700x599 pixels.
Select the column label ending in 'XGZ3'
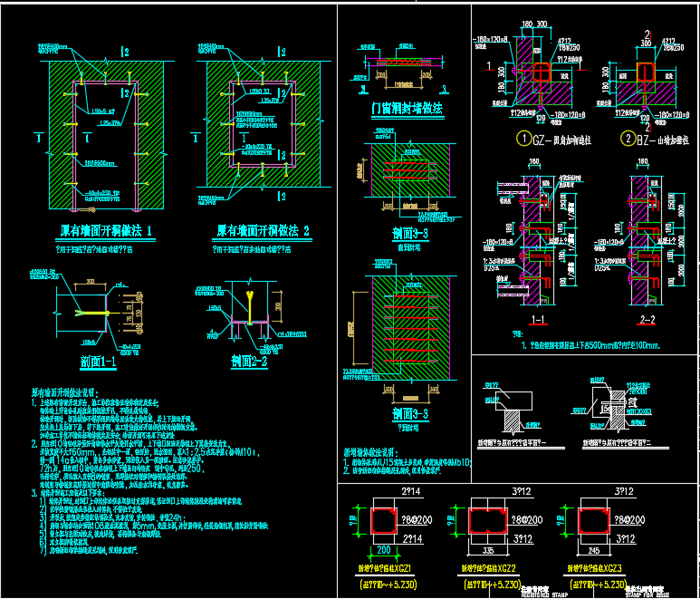[x=595, y=568]
